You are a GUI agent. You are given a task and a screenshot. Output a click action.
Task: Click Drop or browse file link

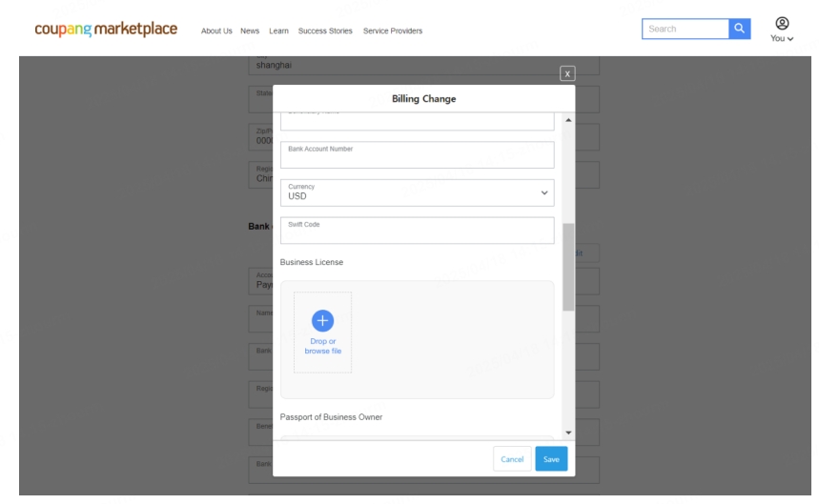point(323,346)
